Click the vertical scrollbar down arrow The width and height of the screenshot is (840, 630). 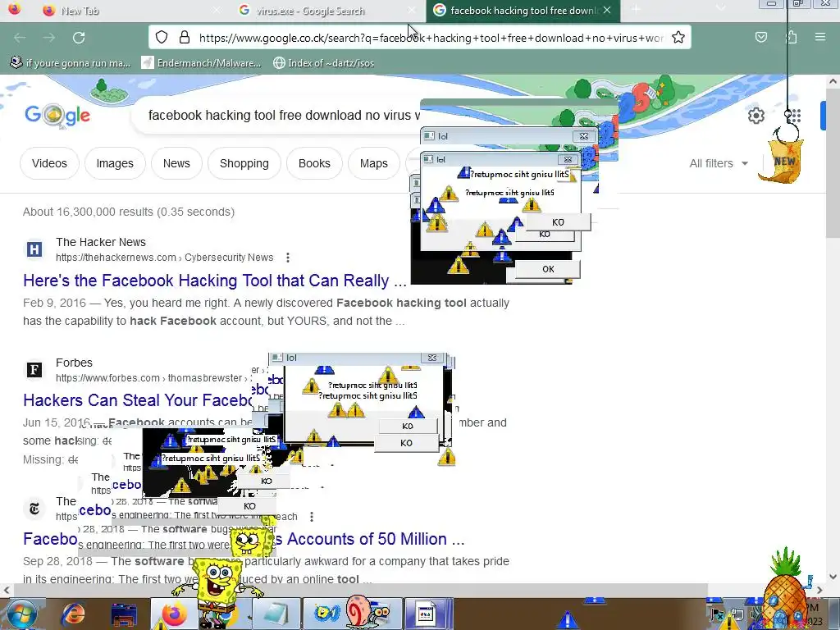833,577
